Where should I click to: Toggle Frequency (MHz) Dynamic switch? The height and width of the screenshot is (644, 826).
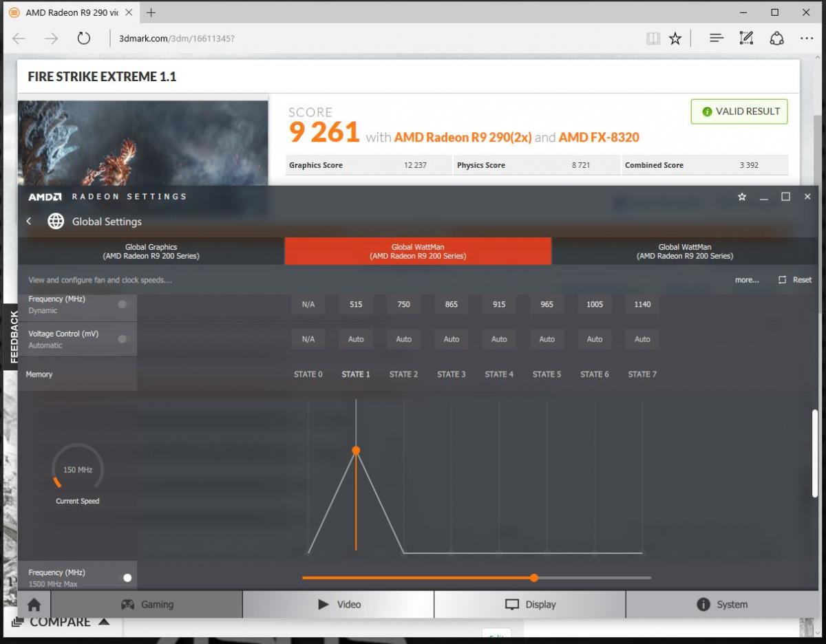123,304
